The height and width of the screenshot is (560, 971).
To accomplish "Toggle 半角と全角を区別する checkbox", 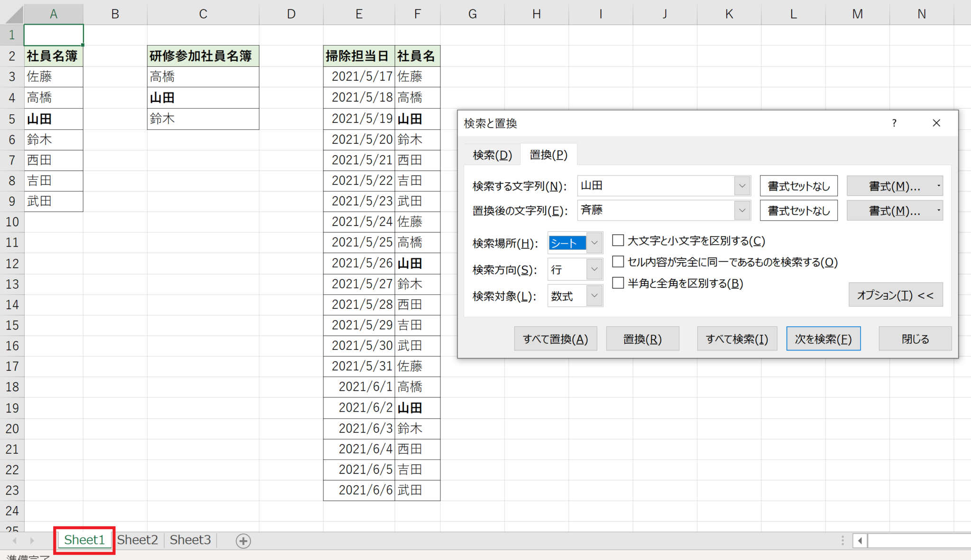I will 618,283.
